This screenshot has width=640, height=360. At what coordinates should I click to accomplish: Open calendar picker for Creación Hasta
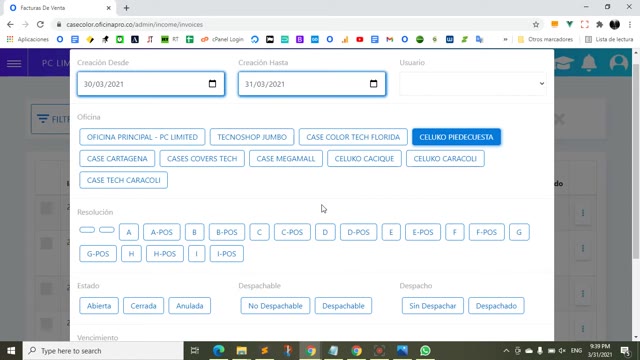[x=373, y=84]
